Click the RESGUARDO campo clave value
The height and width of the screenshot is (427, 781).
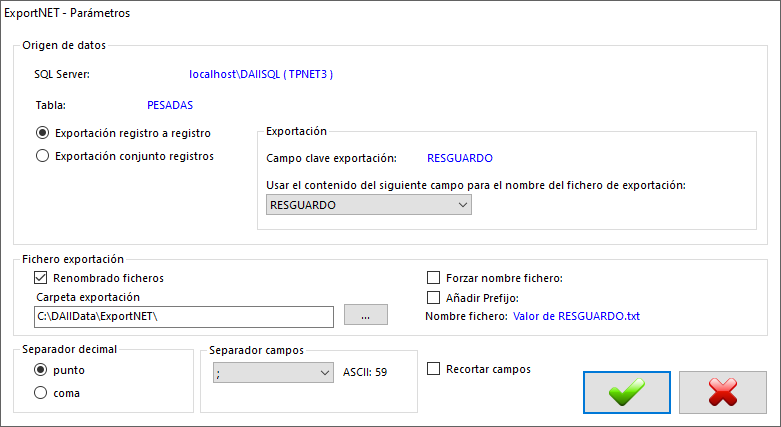point(460,158)
